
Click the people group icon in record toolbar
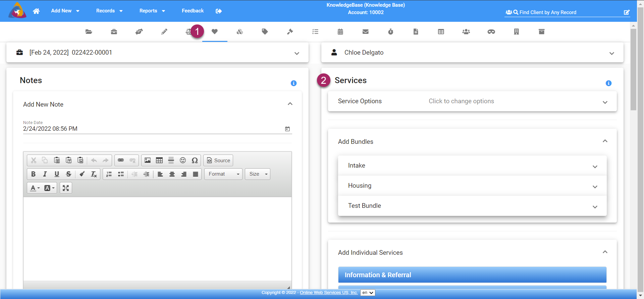click(x=466, y=32)
